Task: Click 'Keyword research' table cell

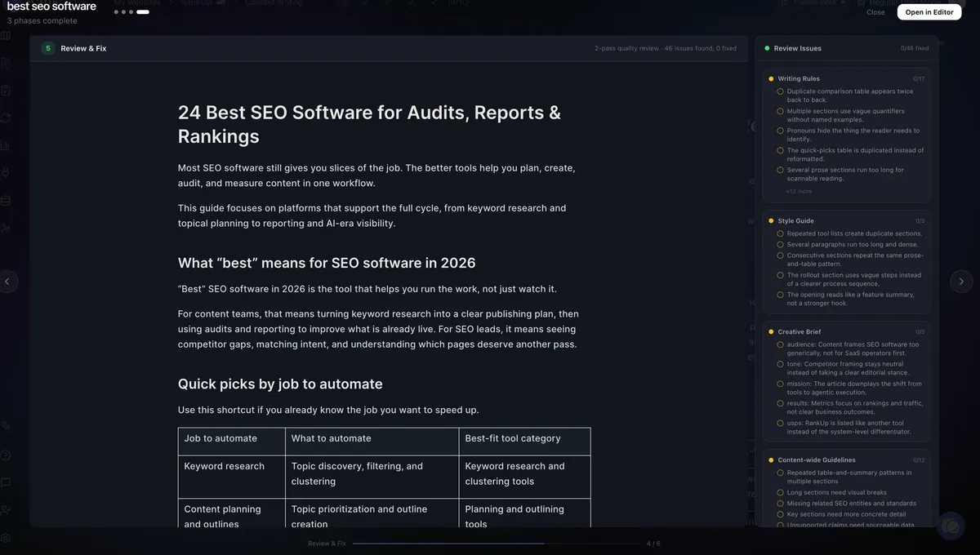Action: [231, 477]
